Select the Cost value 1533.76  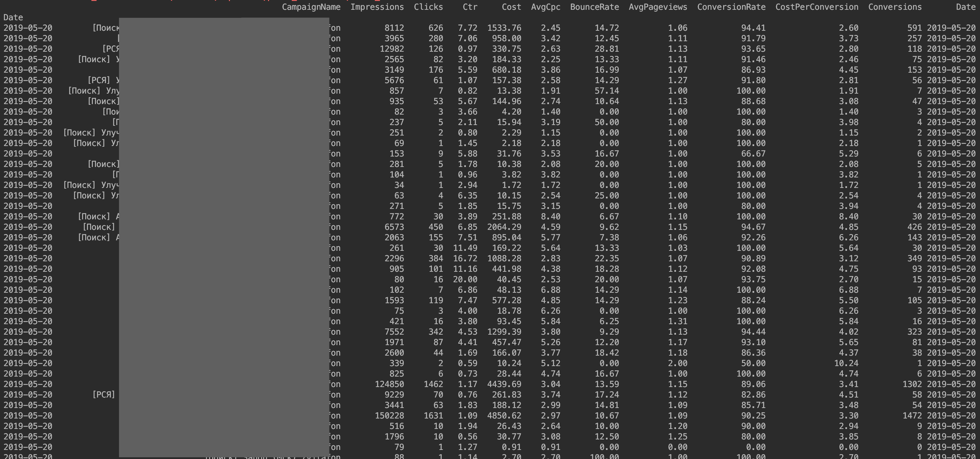coord(504,28)
